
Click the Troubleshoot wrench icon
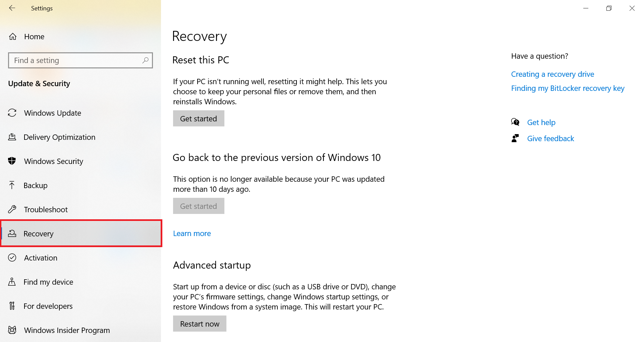pos(12,210)
